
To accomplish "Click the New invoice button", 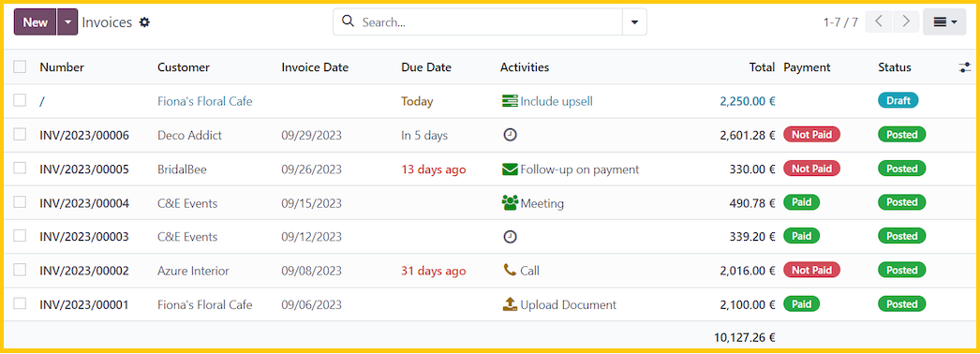I will click(35, 22).
